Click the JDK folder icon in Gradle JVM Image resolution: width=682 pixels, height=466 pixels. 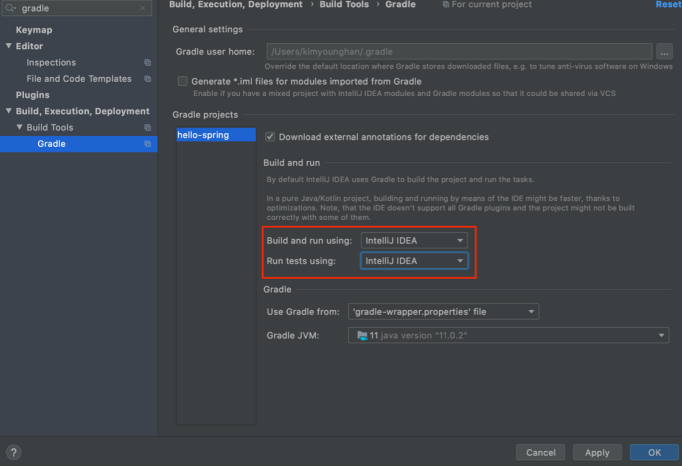[x=362, y=335]
